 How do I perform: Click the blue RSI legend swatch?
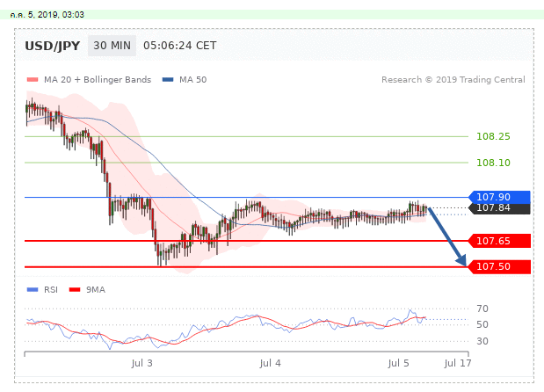[x=33, y=290]
